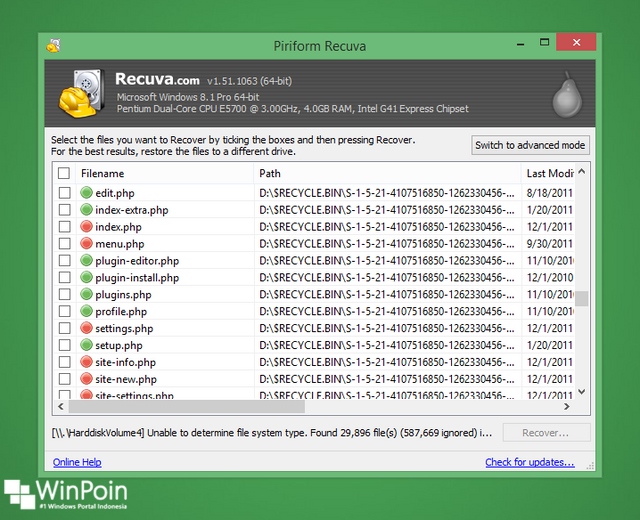Open the Check for updates link

tap(530, 462)
